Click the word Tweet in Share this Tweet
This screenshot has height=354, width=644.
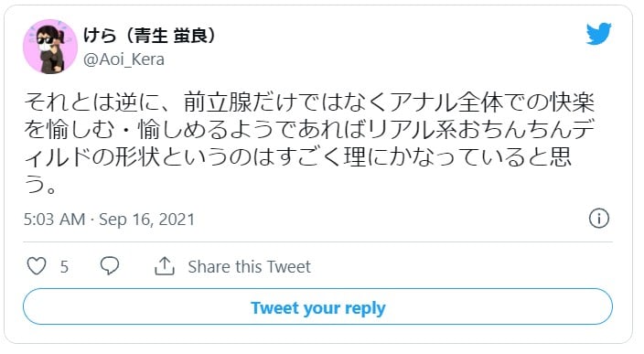pos(289,267)
